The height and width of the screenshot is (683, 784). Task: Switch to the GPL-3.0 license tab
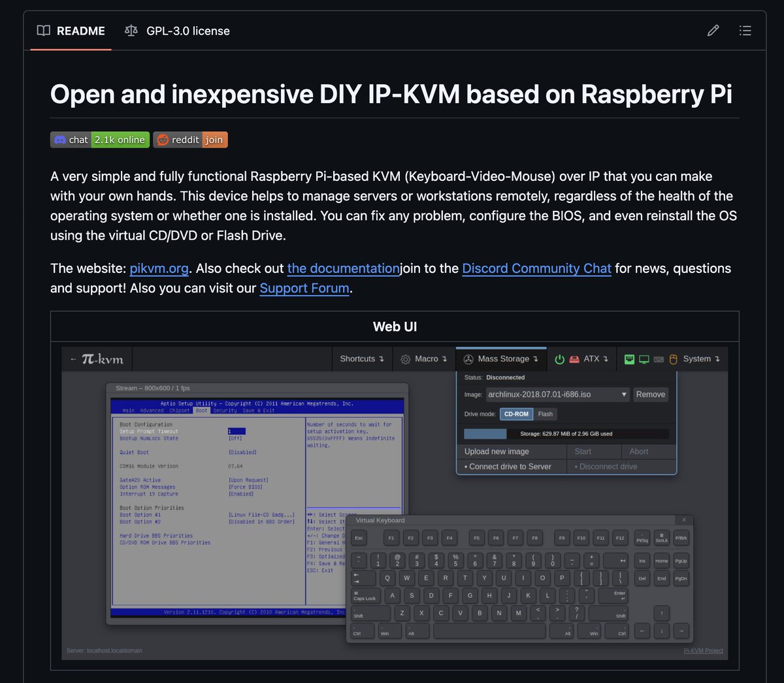pyautogui.click(x=177, y=31)
